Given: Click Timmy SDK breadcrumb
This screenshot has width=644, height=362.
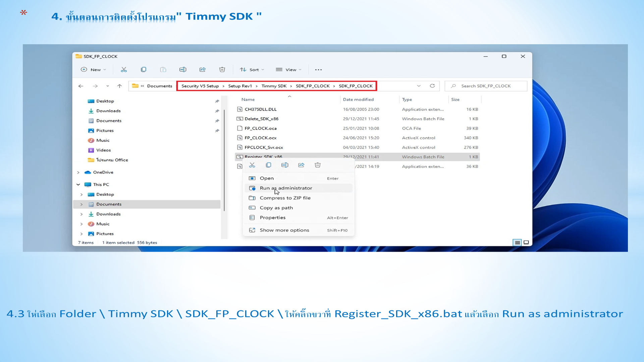Looking at the screenshot, I should click(274, 86).
